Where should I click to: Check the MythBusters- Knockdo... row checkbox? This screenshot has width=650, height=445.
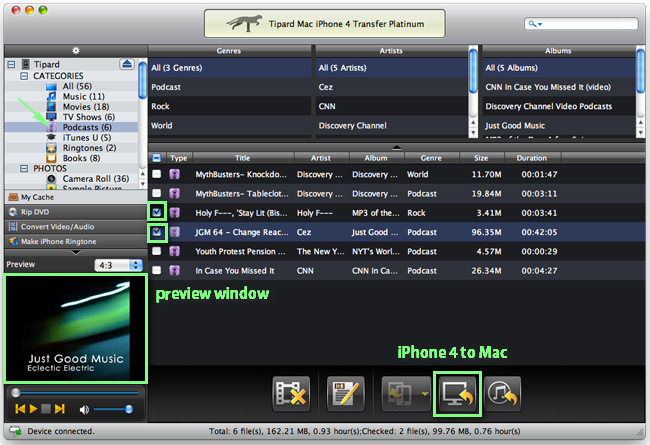[157, 174]
